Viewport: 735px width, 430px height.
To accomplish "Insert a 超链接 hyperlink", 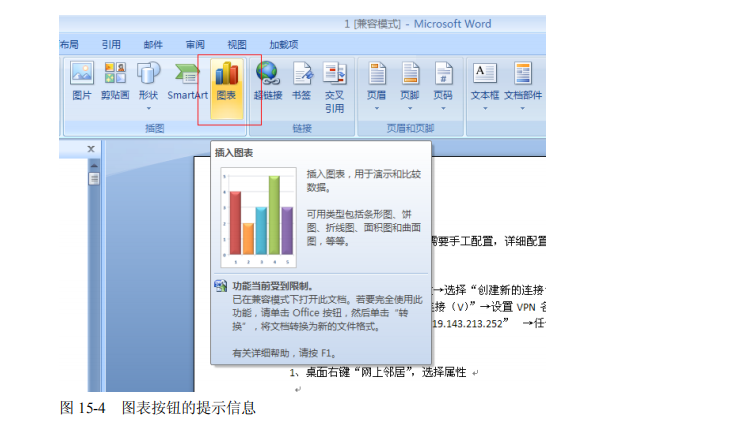I will point(268,81).
